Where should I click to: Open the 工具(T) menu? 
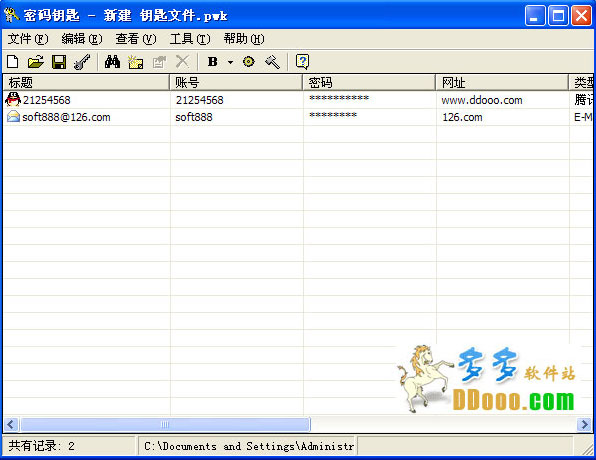[x=190, y=39]
